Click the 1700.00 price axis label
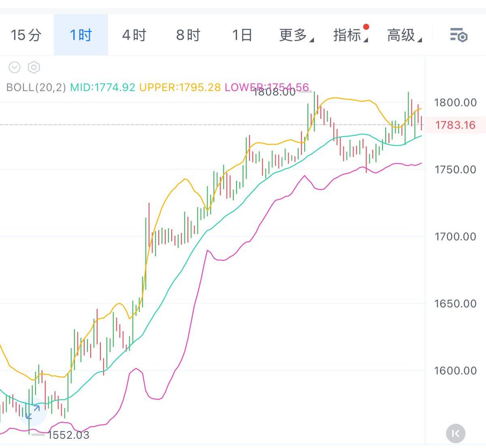The height and width of the screenshot is (448, 486). [x=455, y=237]
